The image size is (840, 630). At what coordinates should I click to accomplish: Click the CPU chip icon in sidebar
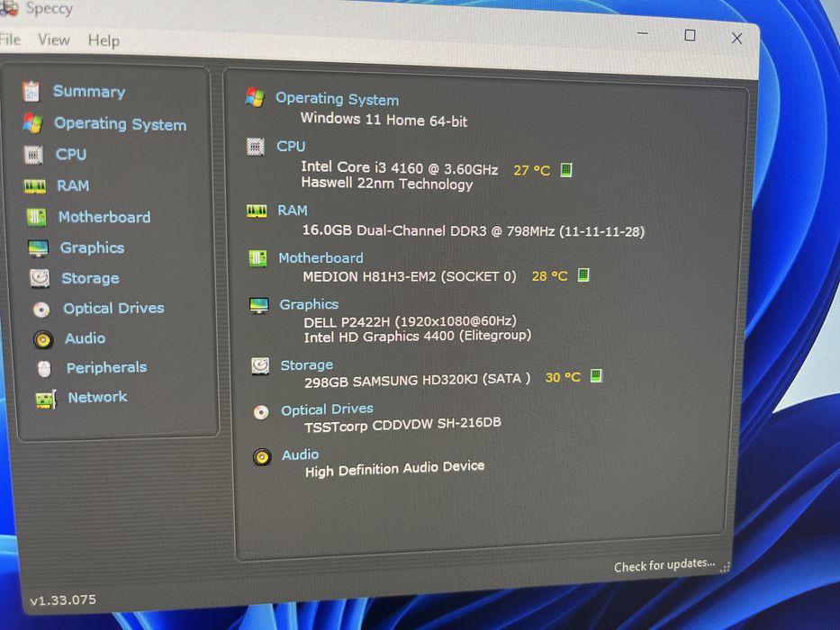tap(33, 155)
